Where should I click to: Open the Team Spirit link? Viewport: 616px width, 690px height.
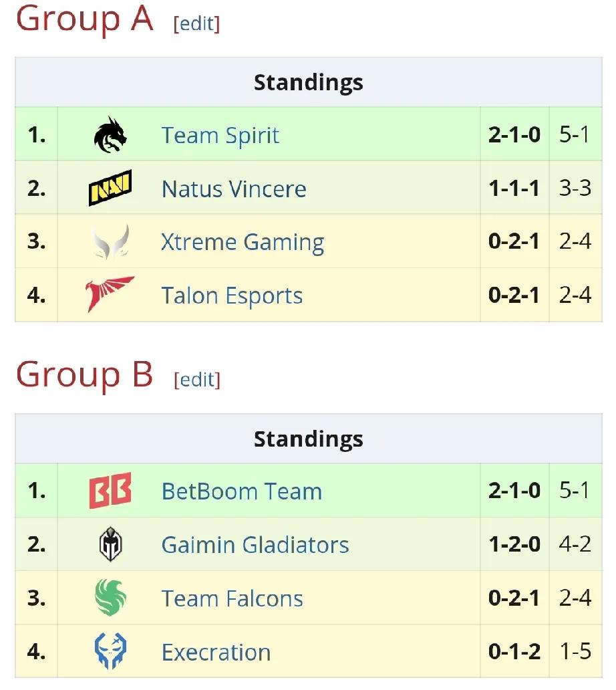pyautogui.click(x=220, y=135)
